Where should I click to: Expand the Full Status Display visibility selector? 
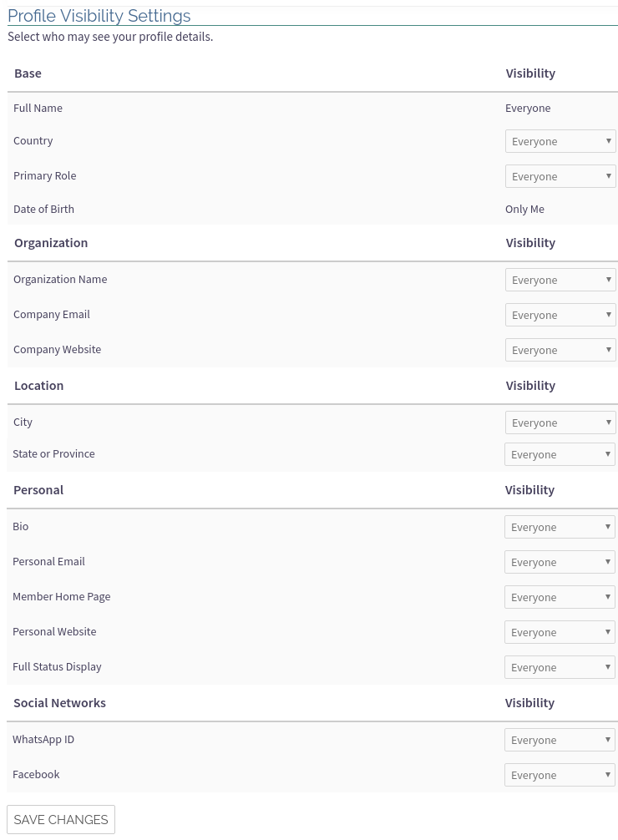[560, 666]
